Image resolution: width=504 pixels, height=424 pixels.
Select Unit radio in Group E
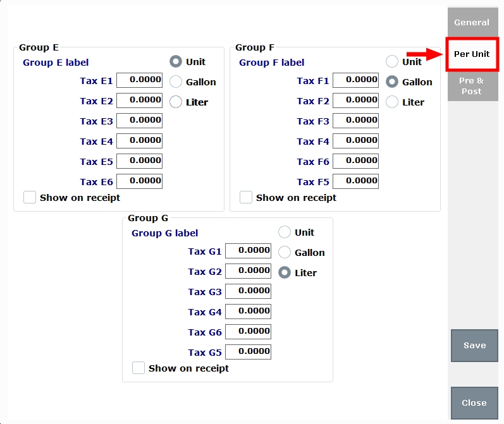pyautogui.click(x=176, y=61)
